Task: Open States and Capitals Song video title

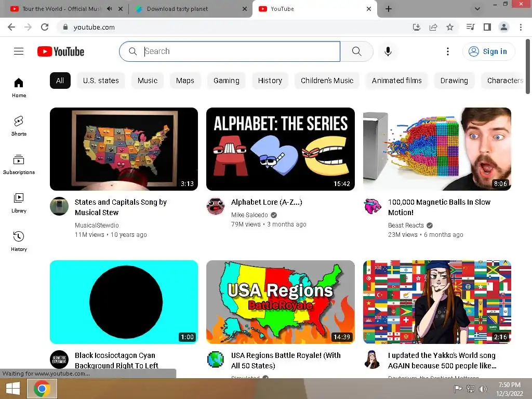Action: point(121,207)
